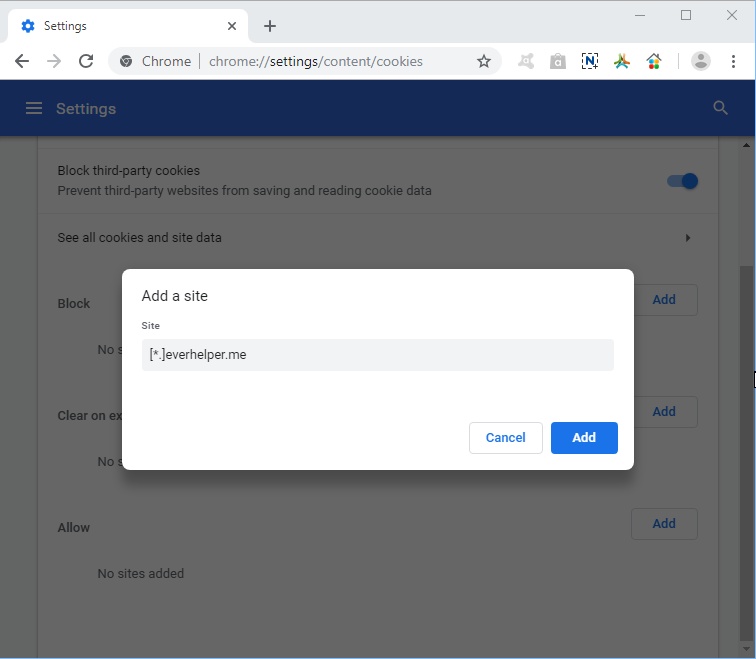Open the Settings hamburger menu
The height and width of the screenshot is (659, 756).
pos(34,108)
